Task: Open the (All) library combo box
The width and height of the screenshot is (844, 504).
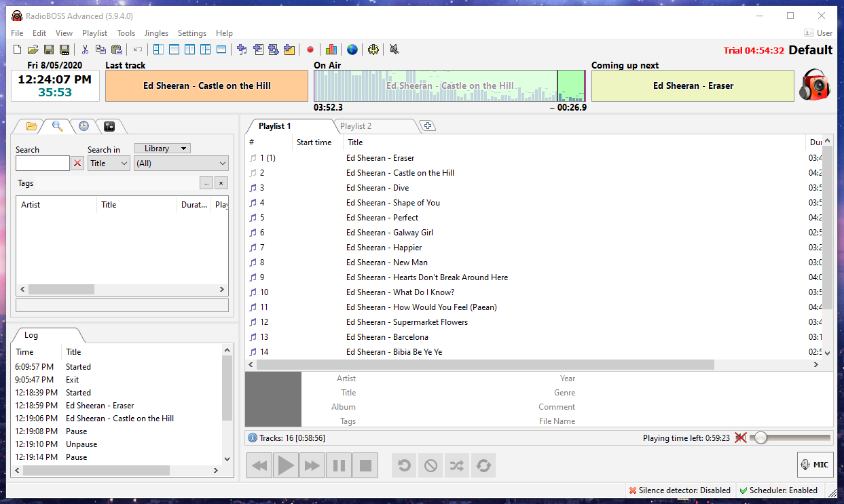Action: (x=181, y=163)
